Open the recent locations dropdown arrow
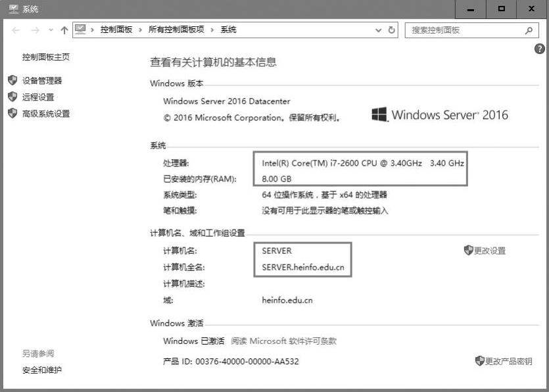 pos(51,30)
